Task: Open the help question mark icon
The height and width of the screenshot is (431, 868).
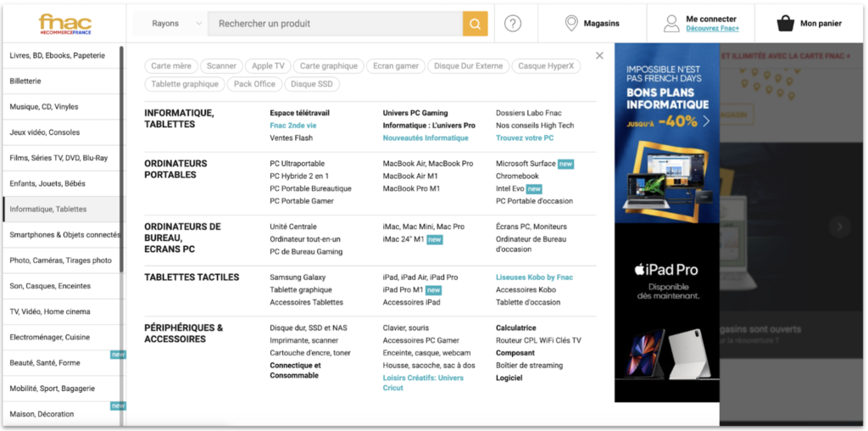Action: coord(513,24)
